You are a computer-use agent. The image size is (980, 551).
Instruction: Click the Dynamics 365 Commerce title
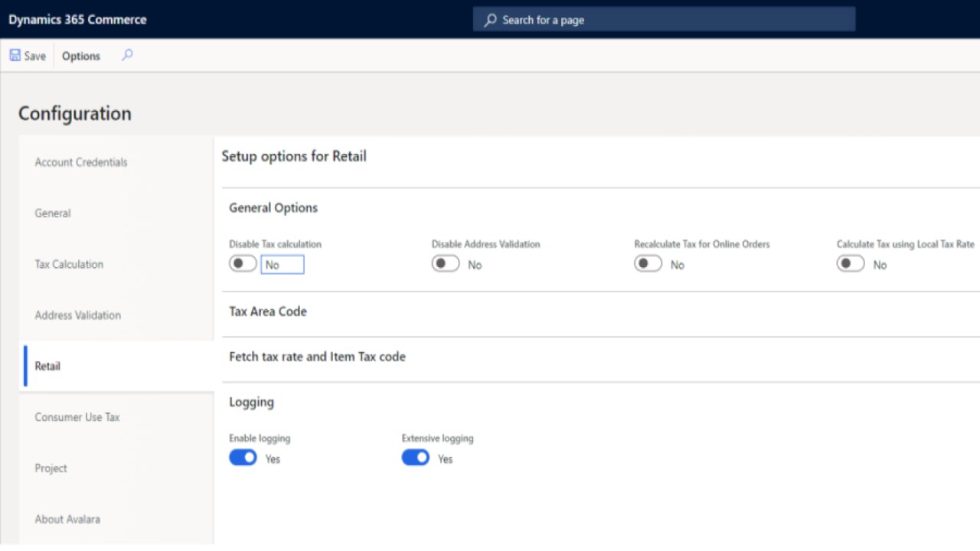click(x=77, y=20)
